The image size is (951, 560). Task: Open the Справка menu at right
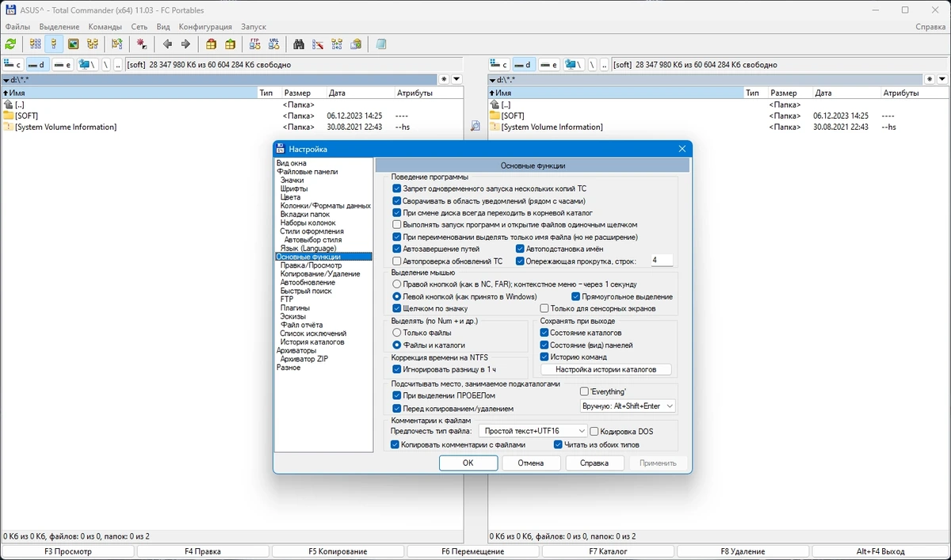coord(930,27)
